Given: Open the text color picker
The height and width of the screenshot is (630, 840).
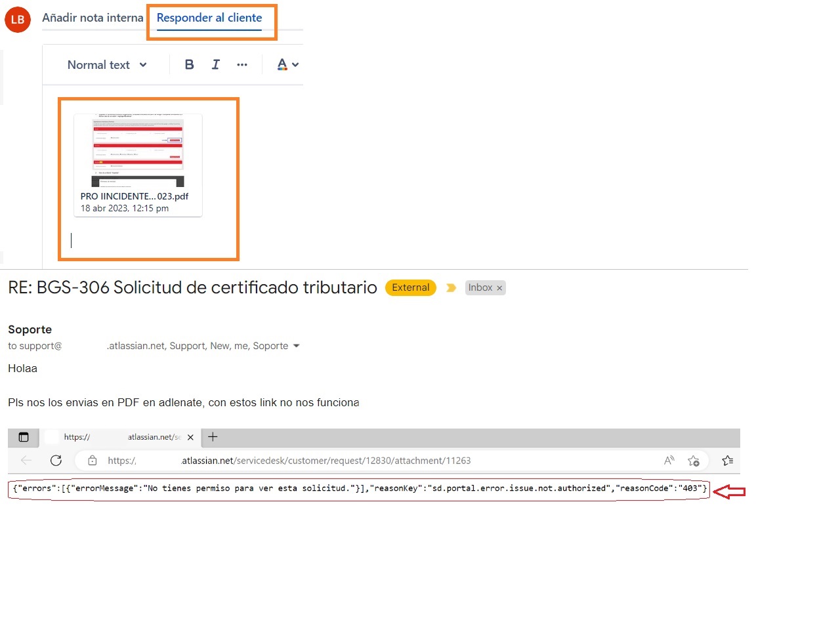Looking at the screenshot, I should click(x=287, y=64).
